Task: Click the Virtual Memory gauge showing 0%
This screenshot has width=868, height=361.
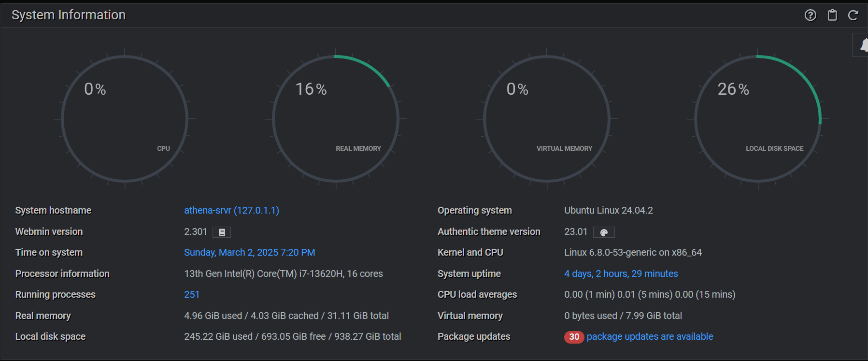Action: [x=547, y=118]
